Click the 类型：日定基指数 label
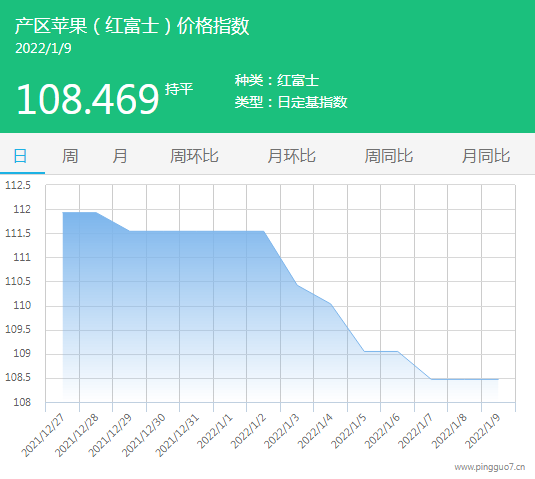Screen dimensions: 535x479 pyautogui.click(x=291, y=102)
